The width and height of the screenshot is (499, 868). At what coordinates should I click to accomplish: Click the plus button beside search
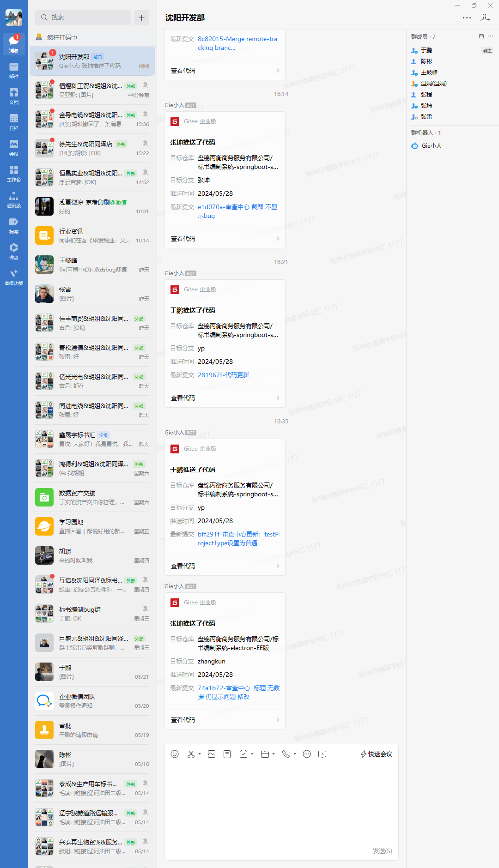click(142, 18)
